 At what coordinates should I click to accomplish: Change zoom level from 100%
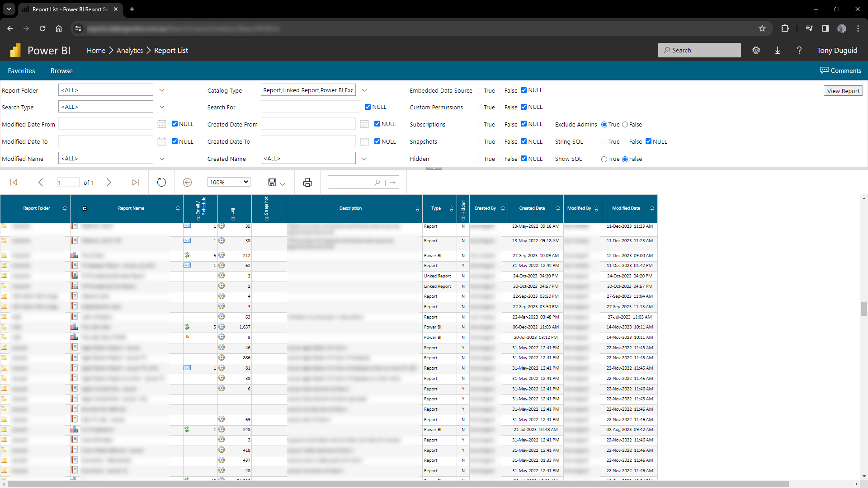pyautogui.click(x=228, y=182)
